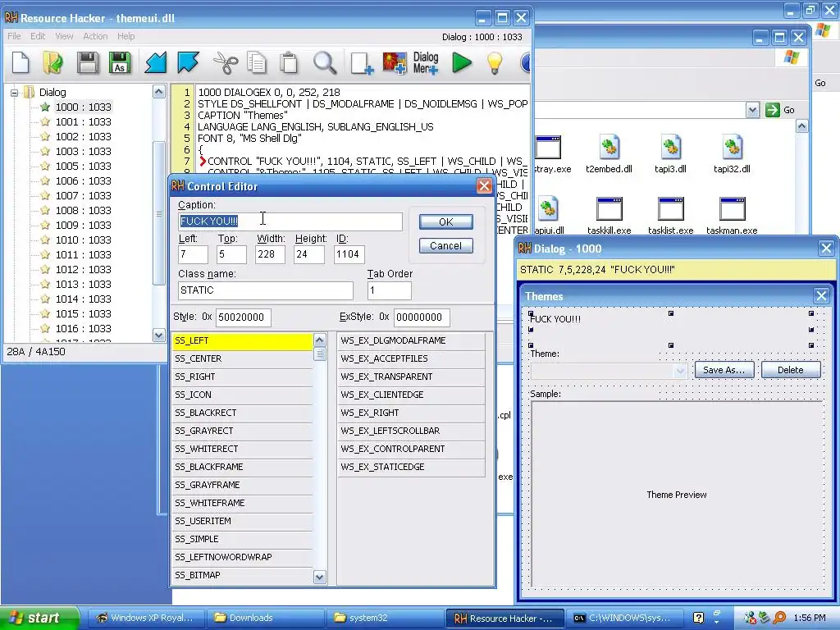840x630 pixels.
Task: Click style list scroll up arrow
Action: tap(320, 340)
